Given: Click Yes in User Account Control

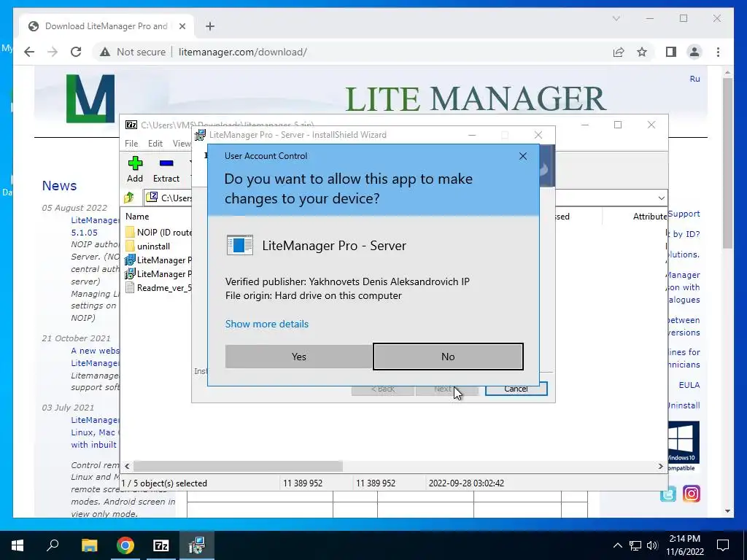Looking at the screenshot, I should (x=298, y=357).
